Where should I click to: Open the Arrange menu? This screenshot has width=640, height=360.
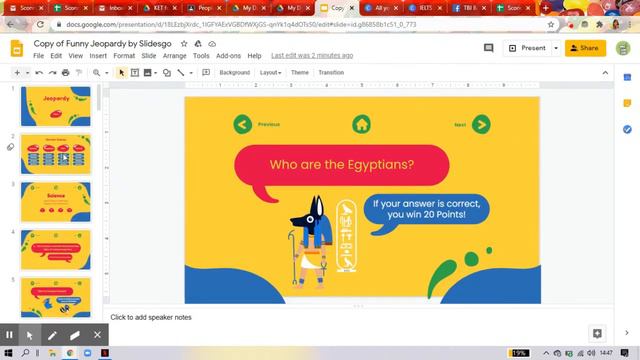tap(174, 56)
